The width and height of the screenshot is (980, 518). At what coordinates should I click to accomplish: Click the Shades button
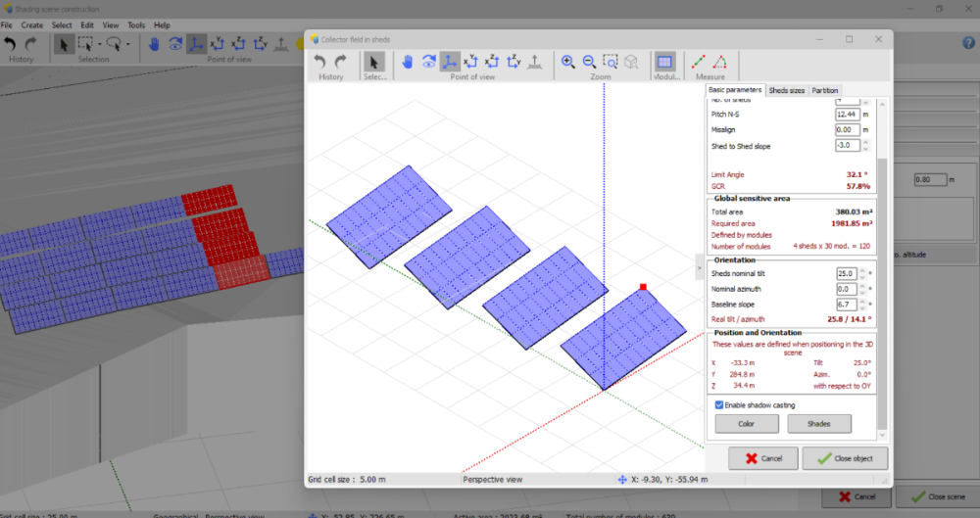click(x=818, y=424)
